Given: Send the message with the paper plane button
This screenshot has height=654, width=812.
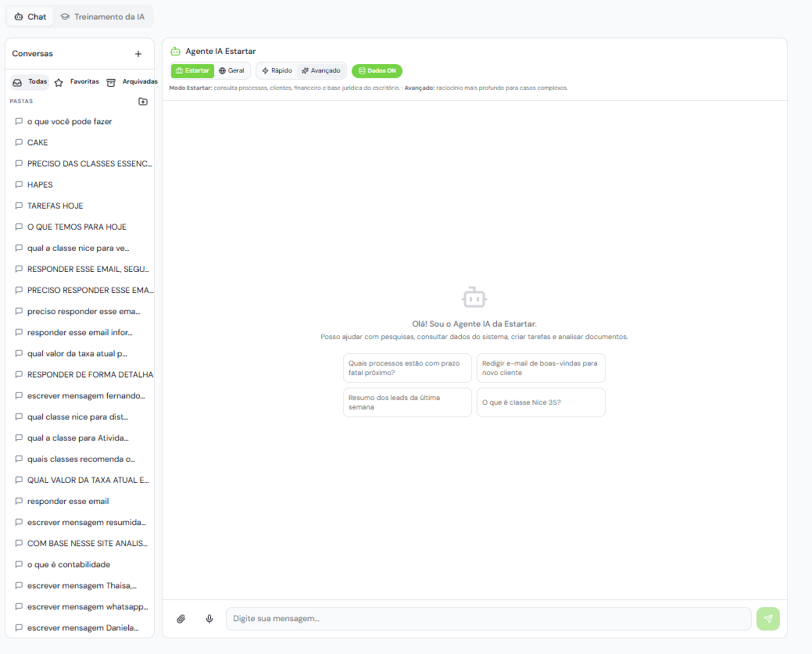Looking at the screenshot, I should click(768, 619).
